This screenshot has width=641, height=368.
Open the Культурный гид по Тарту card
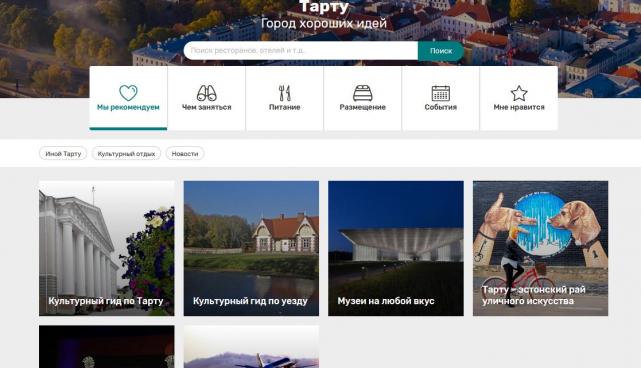coord(107,248)
